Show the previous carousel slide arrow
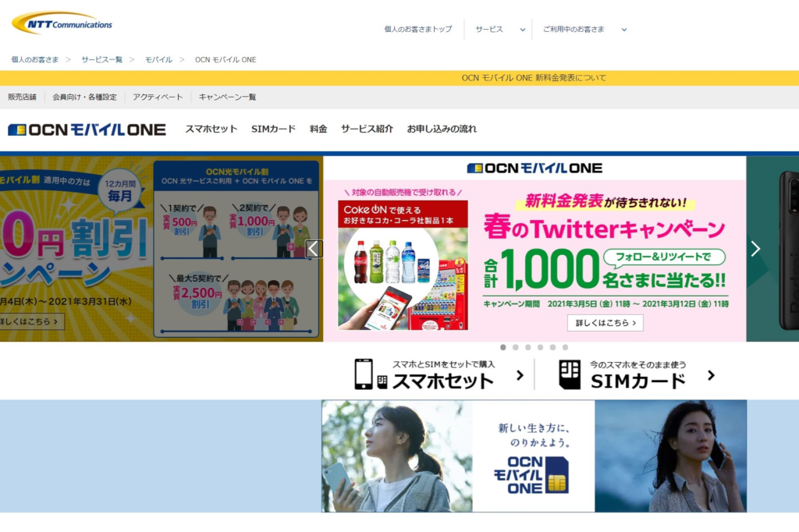Image resolution: width=799 pixels, height=532 pixels. coord(314,249)
